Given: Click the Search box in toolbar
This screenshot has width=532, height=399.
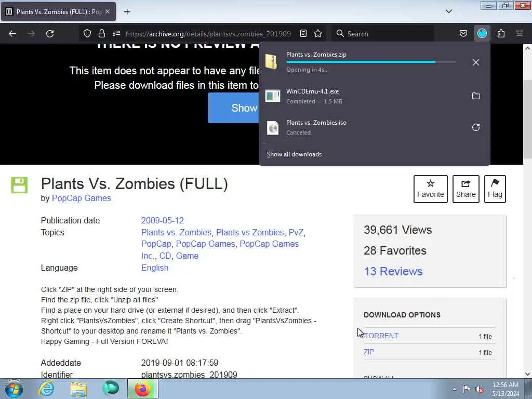Looking at the screenshot, I should pyautogui.click(x=383, y=34).
